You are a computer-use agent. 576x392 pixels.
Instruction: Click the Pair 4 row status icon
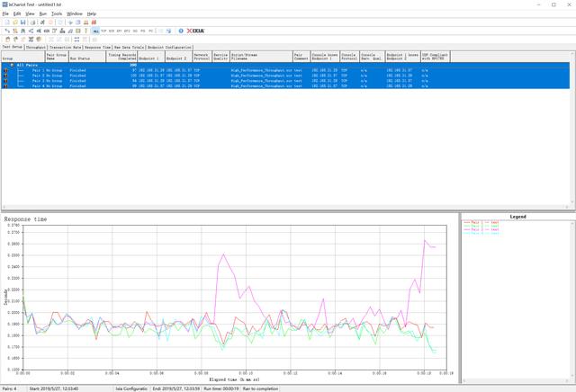pos(5,85)
